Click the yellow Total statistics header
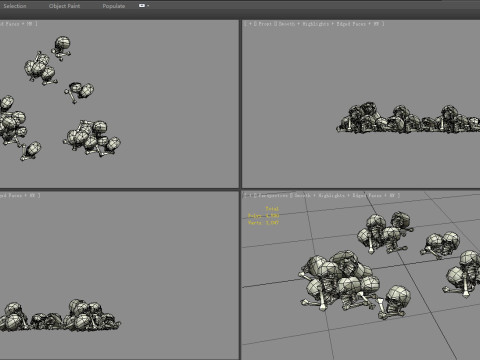480x360 pixels. tap(272, 209)
